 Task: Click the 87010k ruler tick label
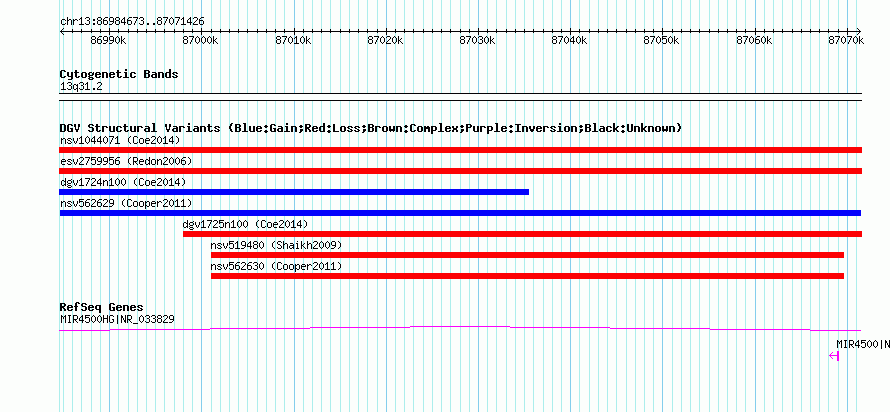tap(293, 41)
